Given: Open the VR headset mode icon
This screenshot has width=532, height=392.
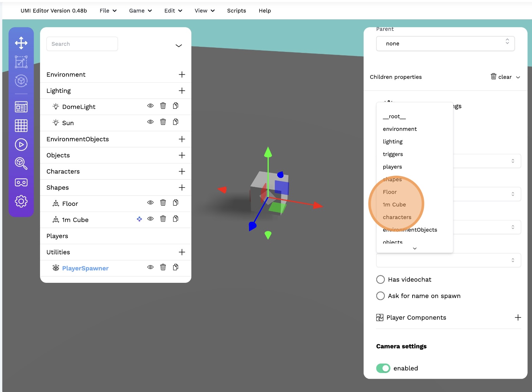Looking at the screenshot, I should click(21, 182).
